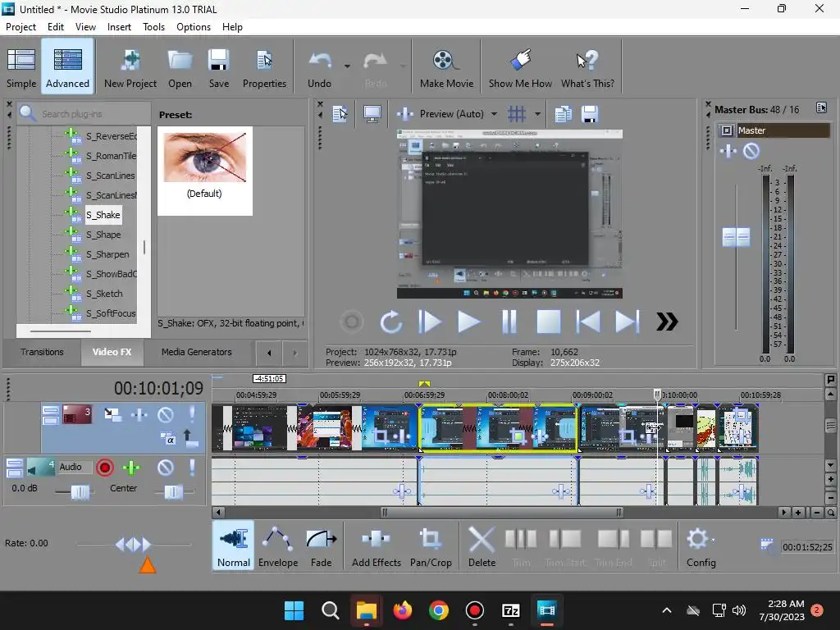This screenshot has height=630, width=840.
Task: Arm Audio track for recording
Action: (105, 468)
